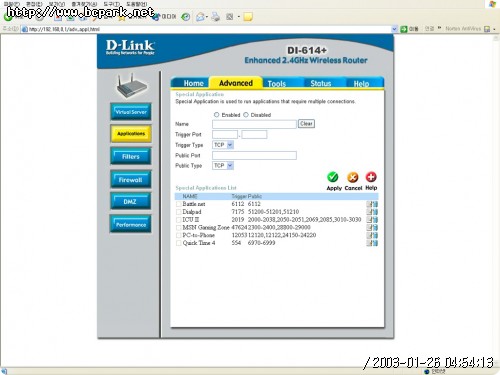Open the Firewall page
Image resolution: width=500 pixels, height=375 pixels.
click(131, 180)
